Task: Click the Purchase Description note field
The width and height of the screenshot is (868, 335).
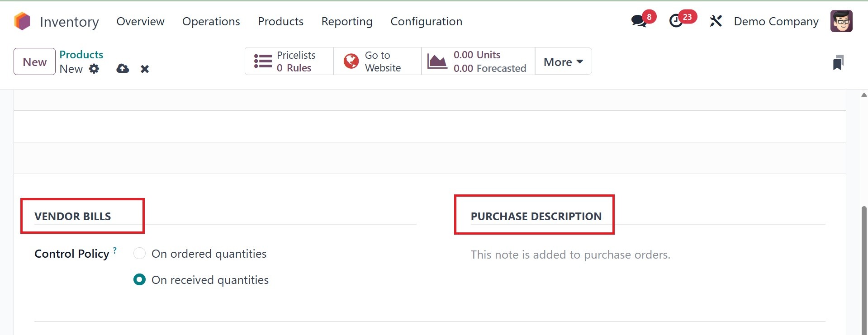Action: pyautogui.click(x=570, y=255)
